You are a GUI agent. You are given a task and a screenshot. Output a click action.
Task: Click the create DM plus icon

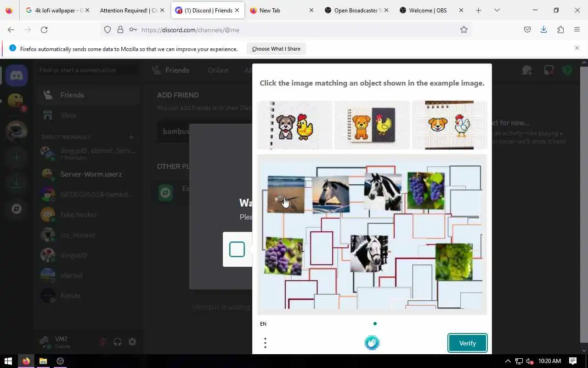pyautogui.click(x=131, y=137)
